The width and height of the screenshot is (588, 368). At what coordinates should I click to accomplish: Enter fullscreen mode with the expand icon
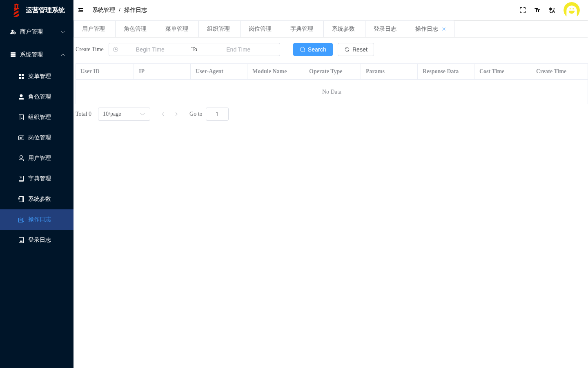[523, 10]
